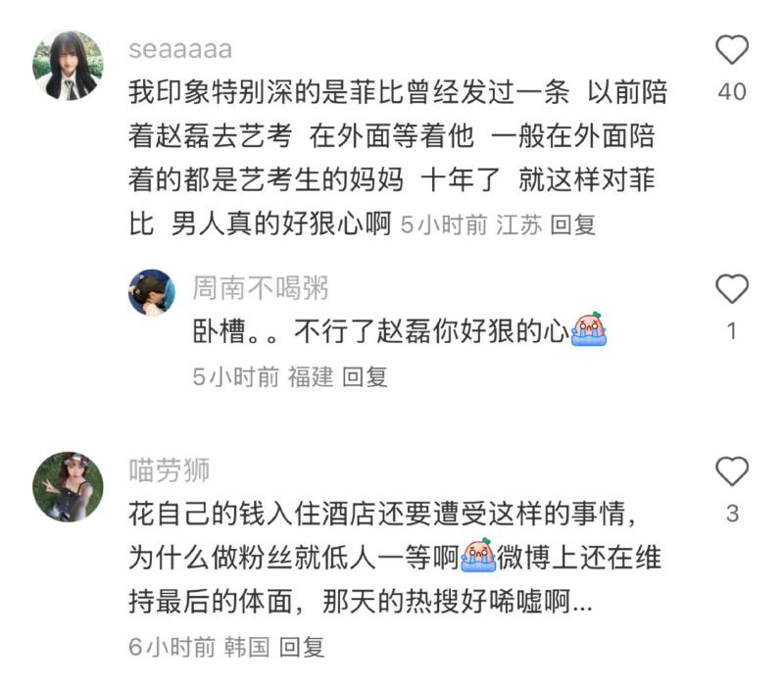Open seaaaaaa's profile avatar
Image resolution: width=784 pixels, height=689 pixels.
(68, 65)
